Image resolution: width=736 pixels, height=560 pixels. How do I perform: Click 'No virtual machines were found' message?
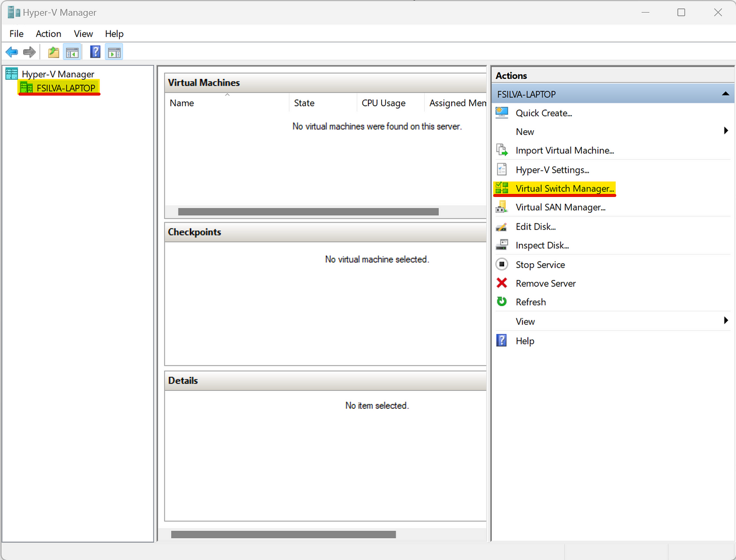[x=377, y=126]
